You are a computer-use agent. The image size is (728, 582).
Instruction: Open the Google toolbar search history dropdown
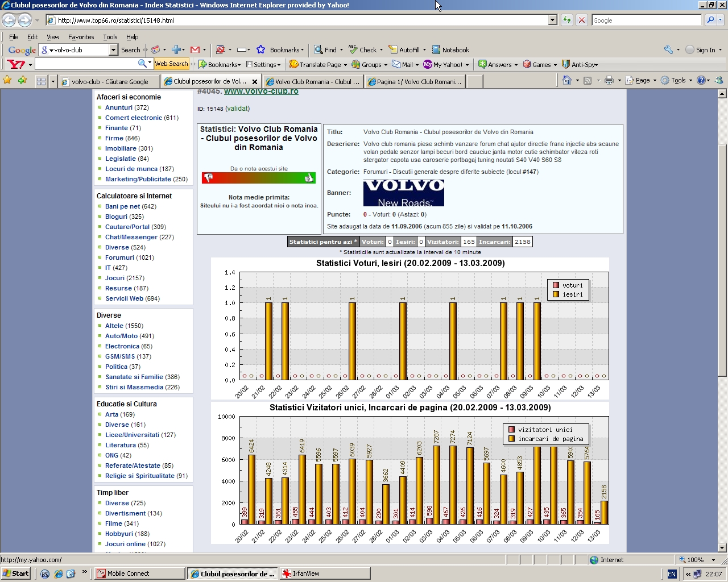(x=113, y=50)
